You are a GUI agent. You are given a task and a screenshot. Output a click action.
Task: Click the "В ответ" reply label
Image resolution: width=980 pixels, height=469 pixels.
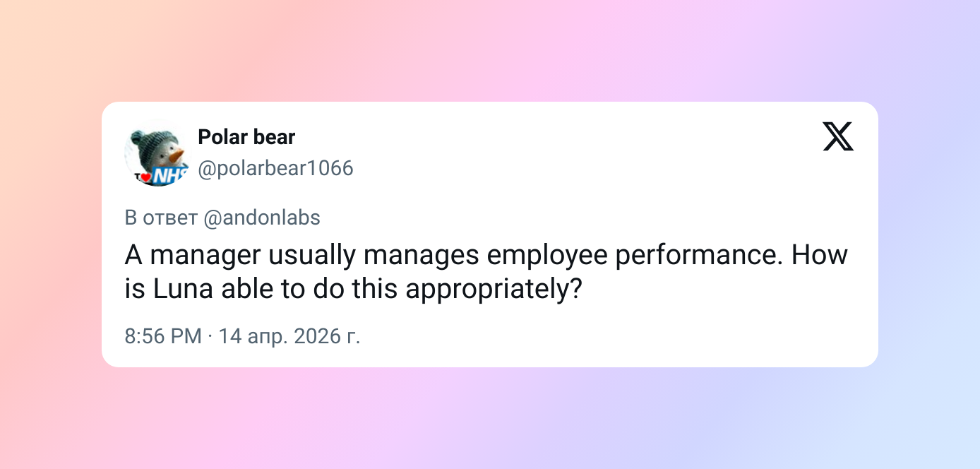161,218
